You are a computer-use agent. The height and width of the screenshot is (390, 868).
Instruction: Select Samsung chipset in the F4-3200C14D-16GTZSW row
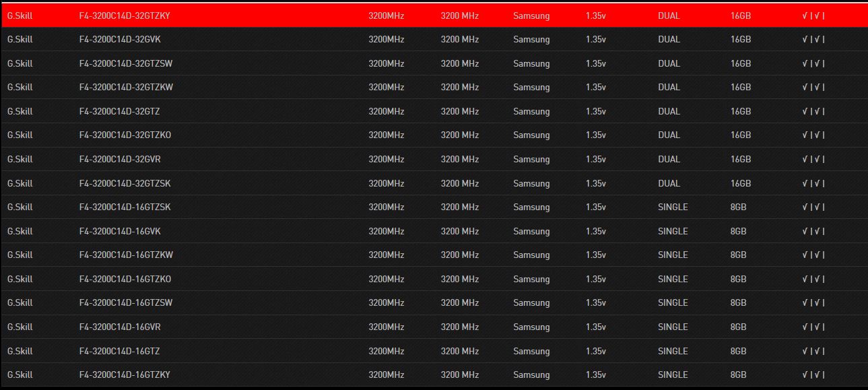pyautogui.click(x=531, y=302)
